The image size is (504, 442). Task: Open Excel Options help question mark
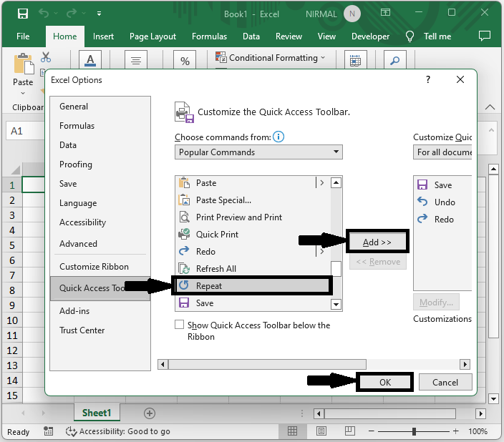(428, 79)
